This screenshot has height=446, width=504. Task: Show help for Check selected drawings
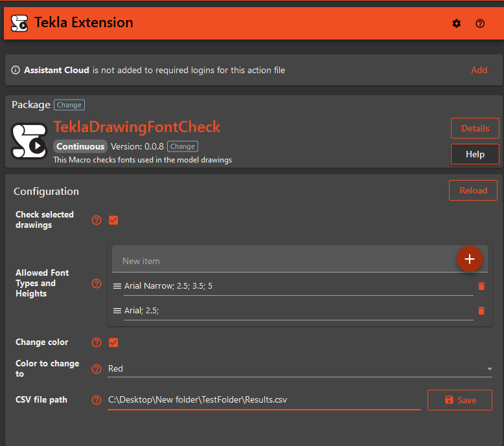[x=97, y=220]
